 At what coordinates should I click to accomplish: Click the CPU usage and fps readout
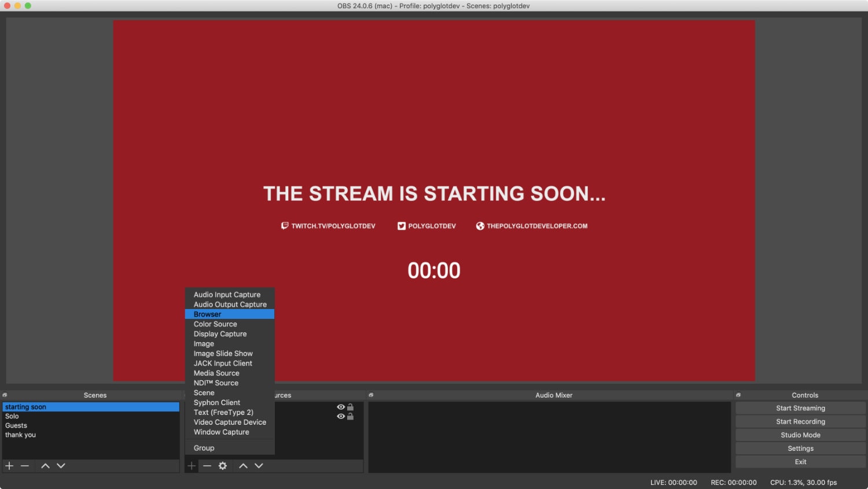click(803, 483)
